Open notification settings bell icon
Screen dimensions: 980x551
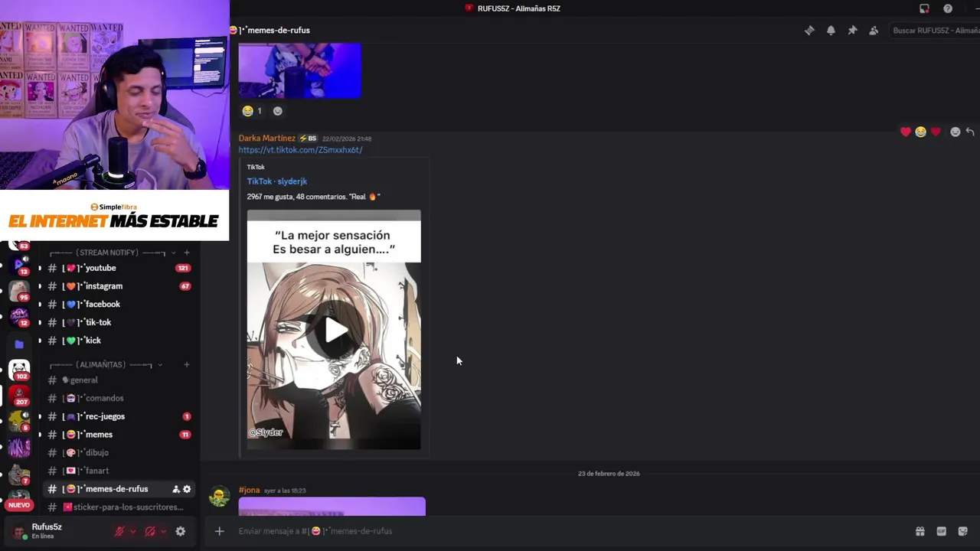[831, 31]
